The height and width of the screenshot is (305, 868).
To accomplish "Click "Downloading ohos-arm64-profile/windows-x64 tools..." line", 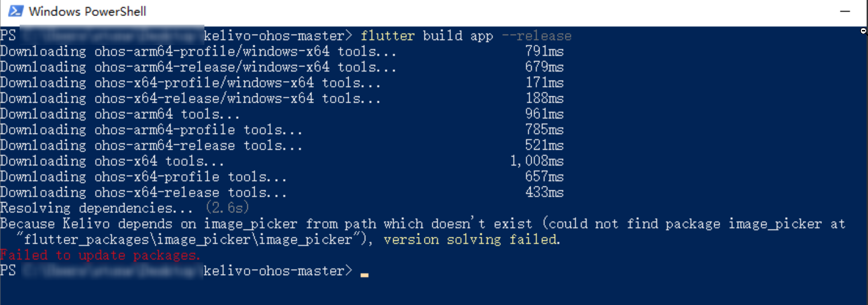I will [198, 52].
